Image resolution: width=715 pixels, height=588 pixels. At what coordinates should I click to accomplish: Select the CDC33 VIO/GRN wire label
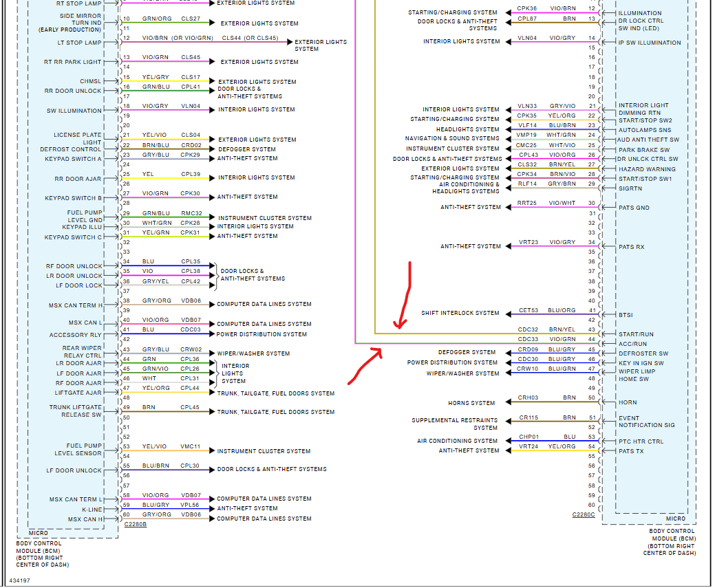(x=546, y=340)
